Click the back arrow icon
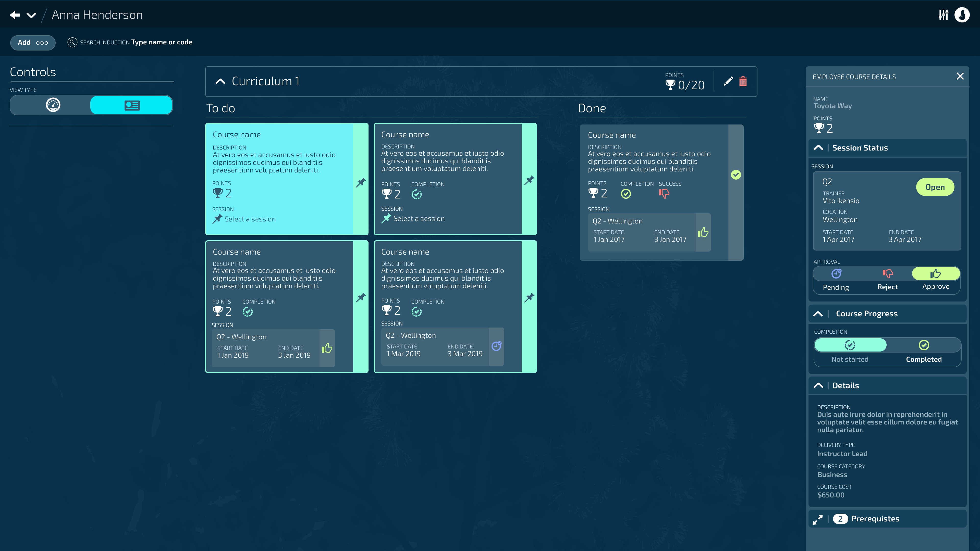 [15, 15]
